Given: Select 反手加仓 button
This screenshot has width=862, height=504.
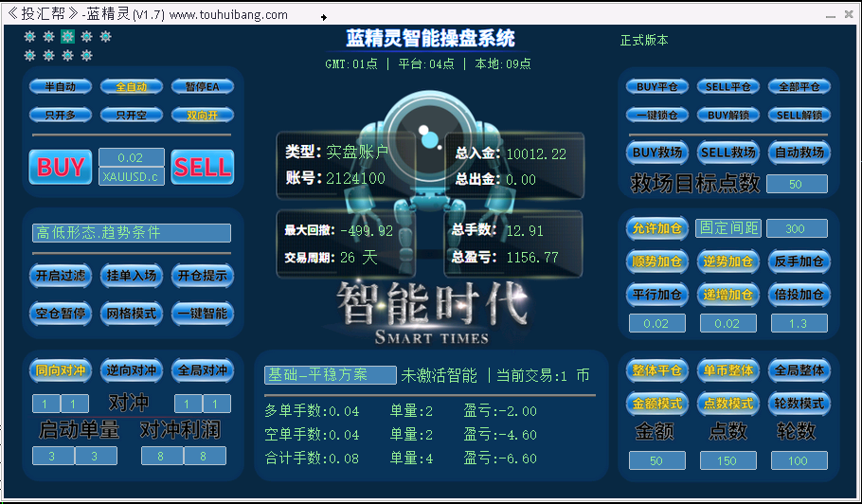Looking at the screenshot, I should tap(799, 261).
